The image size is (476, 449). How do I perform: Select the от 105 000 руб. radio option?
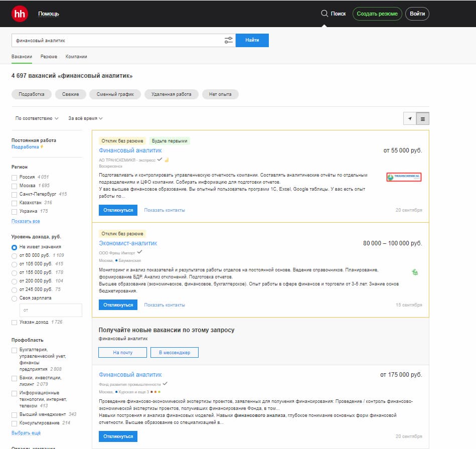14,264
